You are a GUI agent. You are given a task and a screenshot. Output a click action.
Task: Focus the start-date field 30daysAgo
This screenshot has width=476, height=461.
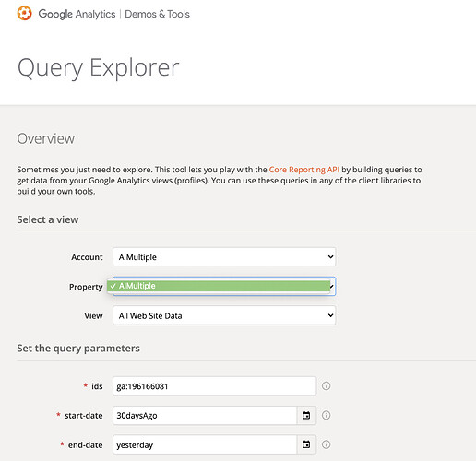205,416
